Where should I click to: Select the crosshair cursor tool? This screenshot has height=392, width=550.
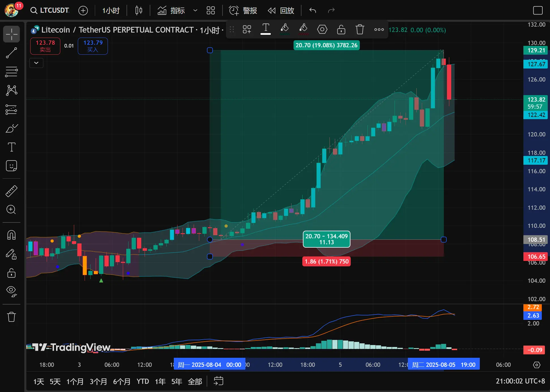pos(11,34)
